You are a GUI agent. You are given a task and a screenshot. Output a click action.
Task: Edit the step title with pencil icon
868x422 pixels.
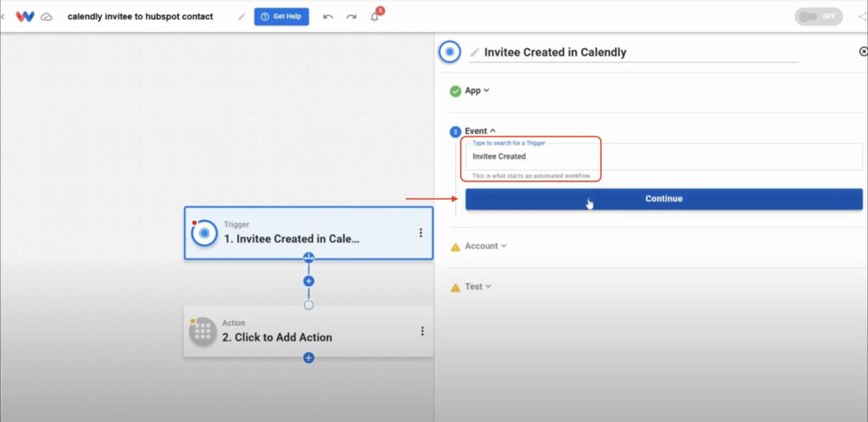coord(475,53)
